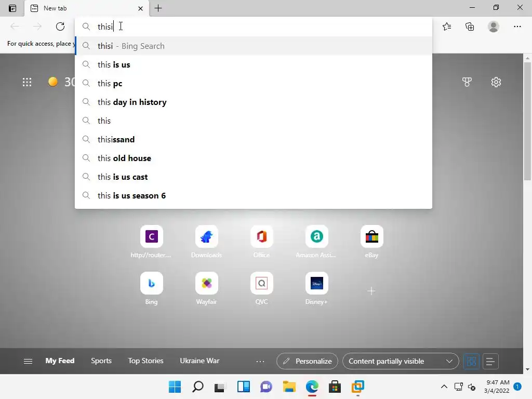This screenshot has width=532, height=399.
Task: Switch feed to list view
Action: pos(490,362)
